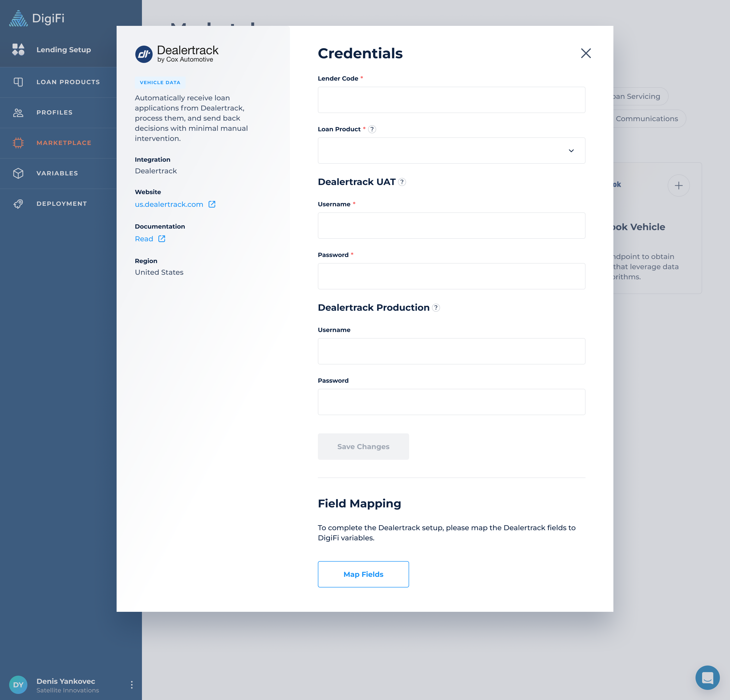This screenshot has height=700, width=730.
Task: Click the Dealertrack UAT help icon
Action: point(402,182)
